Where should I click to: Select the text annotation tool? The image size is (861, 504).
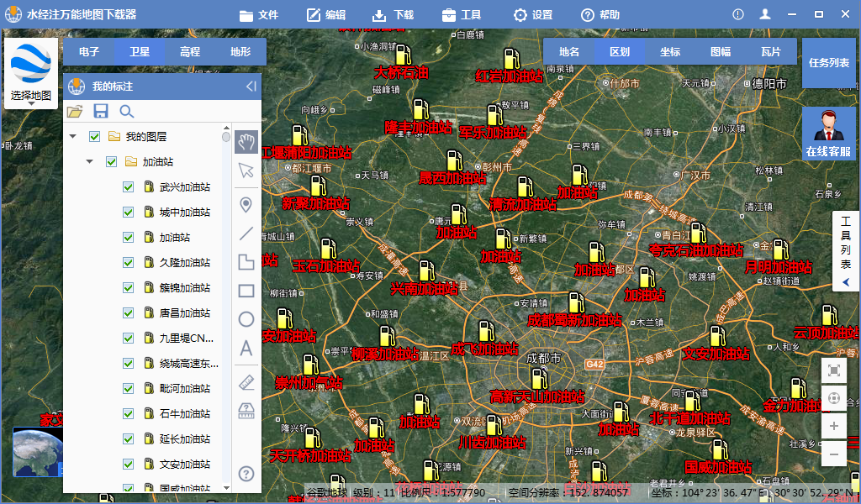point(246,348)
